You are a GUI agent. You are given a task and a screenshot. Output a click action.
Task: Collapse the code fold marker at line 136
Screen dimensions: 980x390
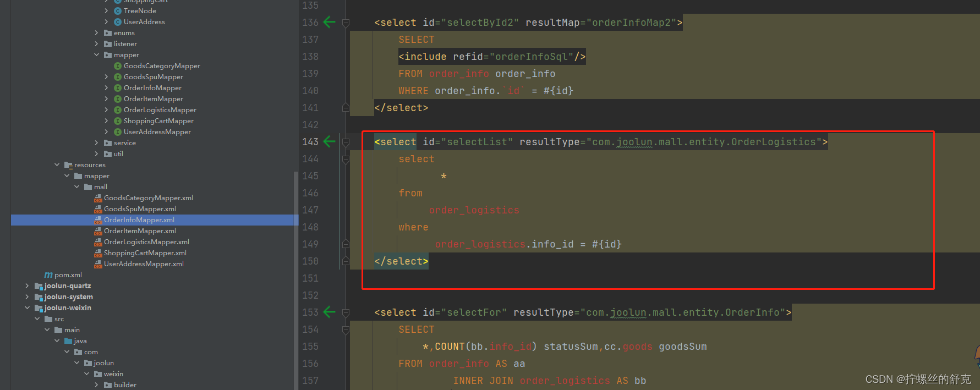[346, 23]
